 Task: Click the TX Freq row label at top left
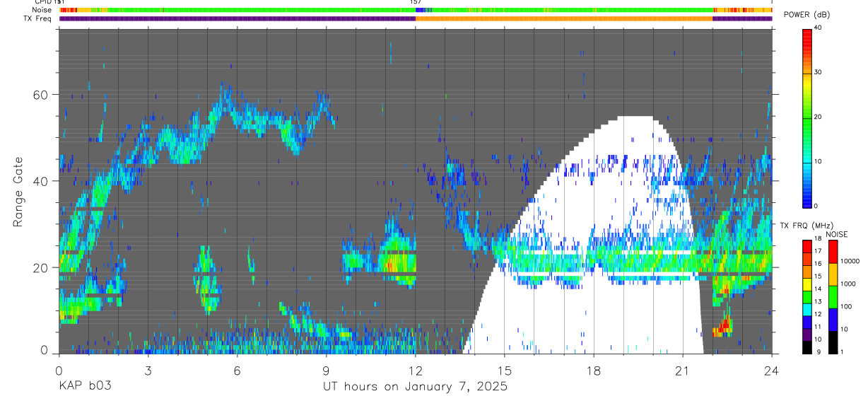pyautogui.click(x=37, y=18)
